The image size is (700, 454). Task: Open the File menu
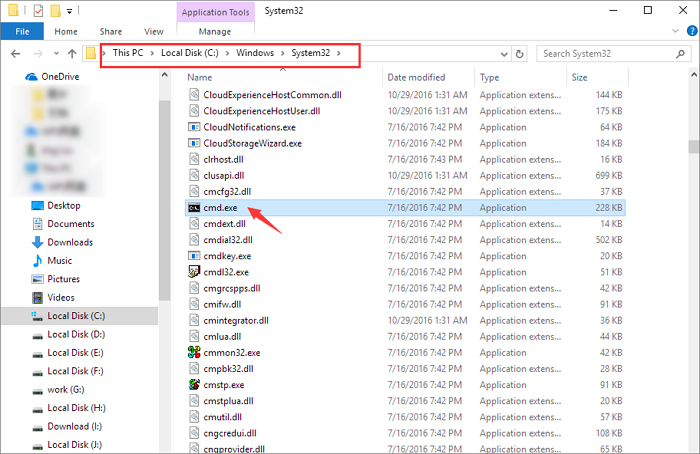pos(21,31)
